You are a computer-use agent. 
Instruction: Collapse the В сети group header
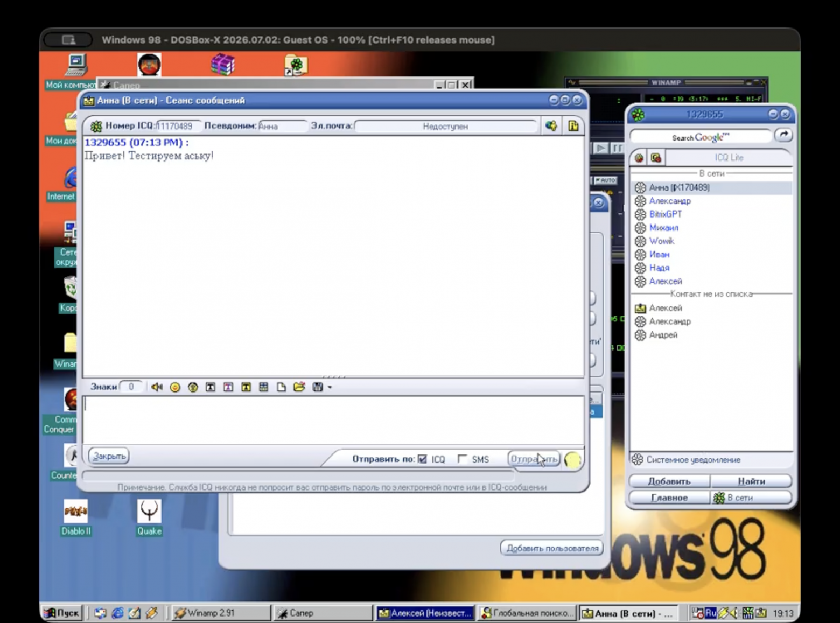click(711, 173)
